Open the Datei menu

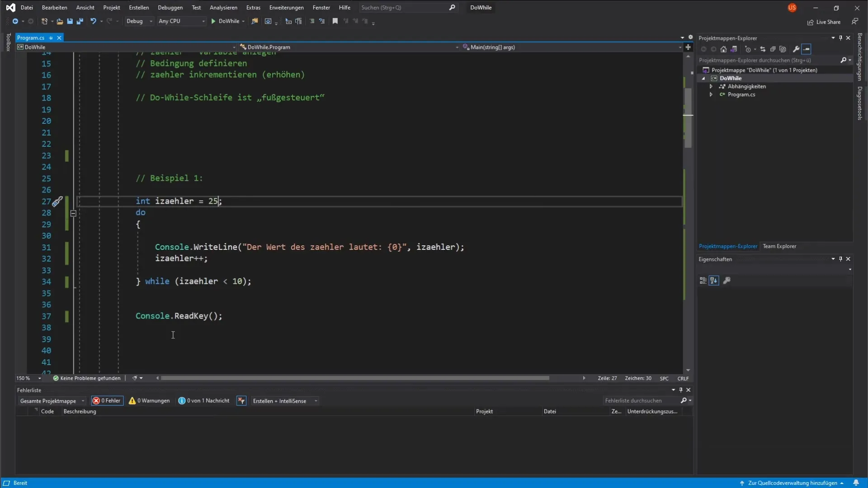point(27,8)
